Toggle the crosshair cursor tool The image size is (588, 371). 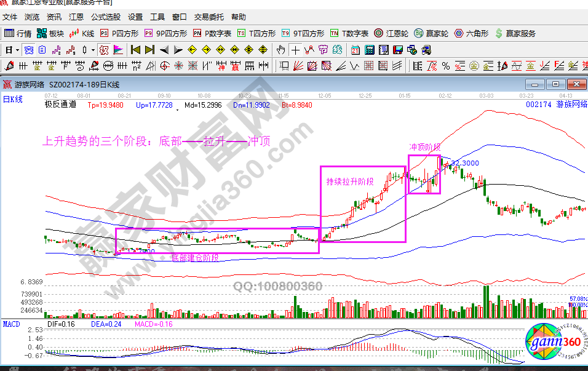point(295,50)
